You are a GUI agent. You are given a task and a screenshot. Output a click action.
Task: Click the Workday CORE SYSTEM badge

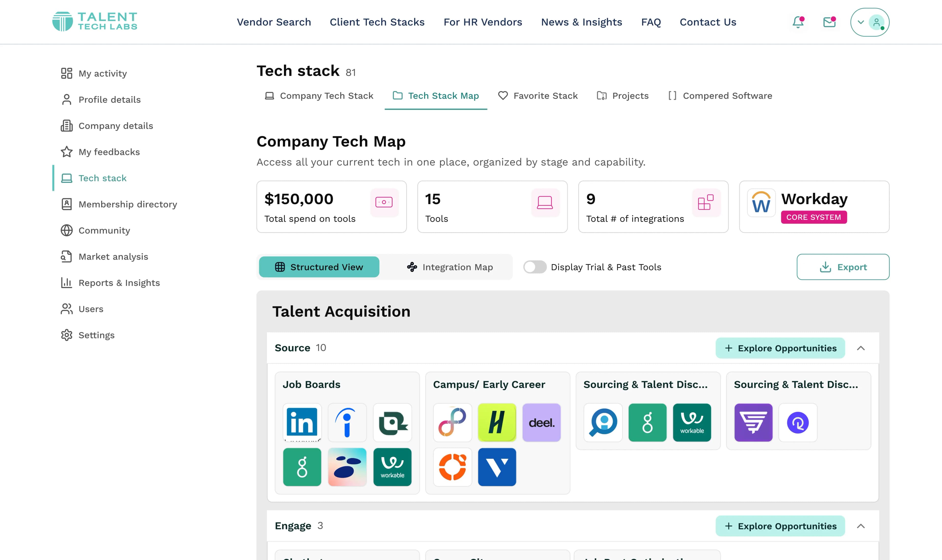point(814,217)
